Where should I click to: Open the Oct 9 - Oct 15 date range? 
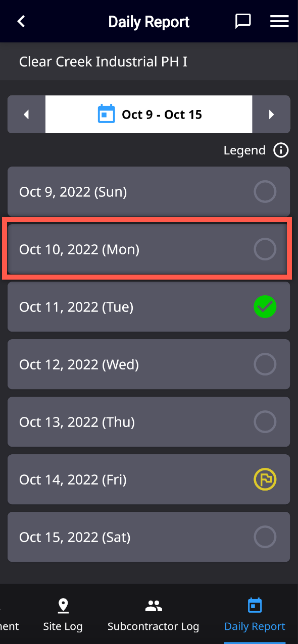click(x=149, y=115)
